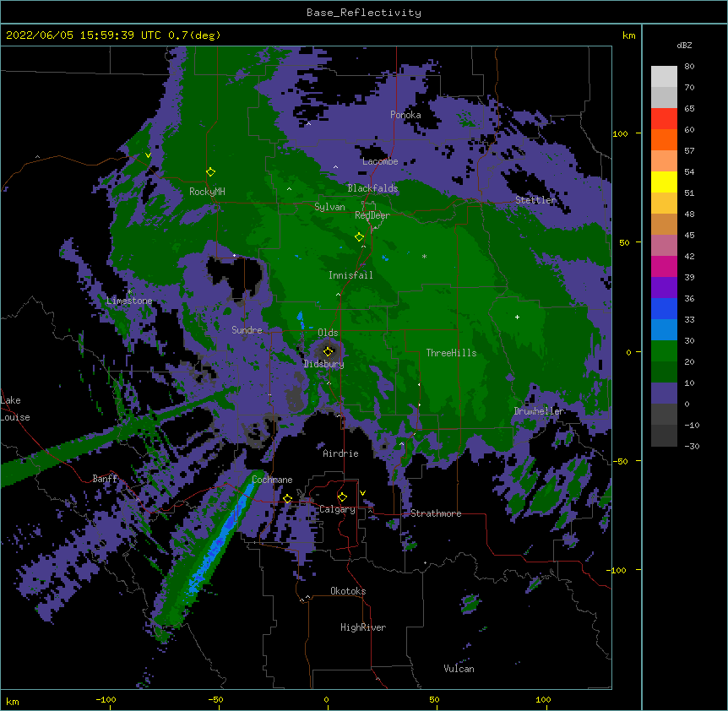
Task: Pick the red 60-65 dBZ legend swatch
Action: 664,119
